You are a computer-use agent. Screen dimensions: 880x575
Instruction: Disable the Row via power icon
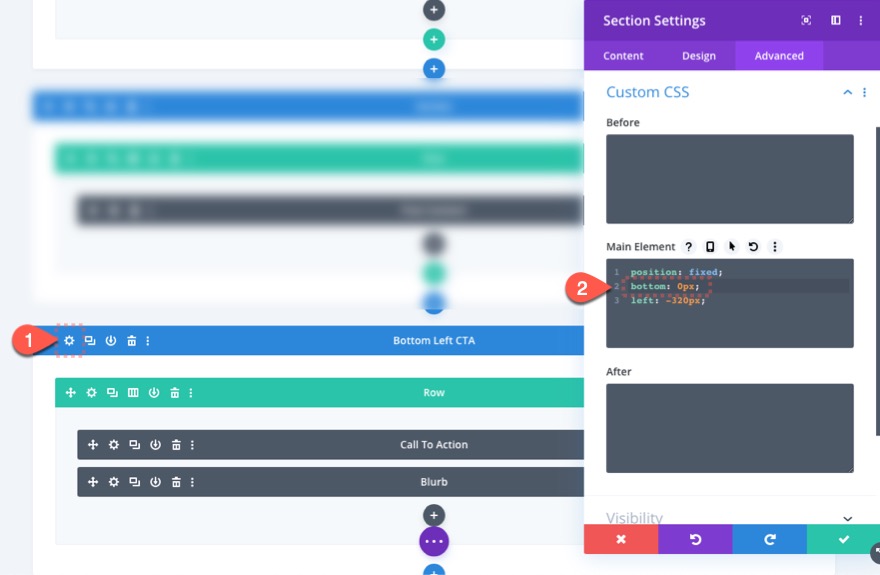(x=154, y=393)
